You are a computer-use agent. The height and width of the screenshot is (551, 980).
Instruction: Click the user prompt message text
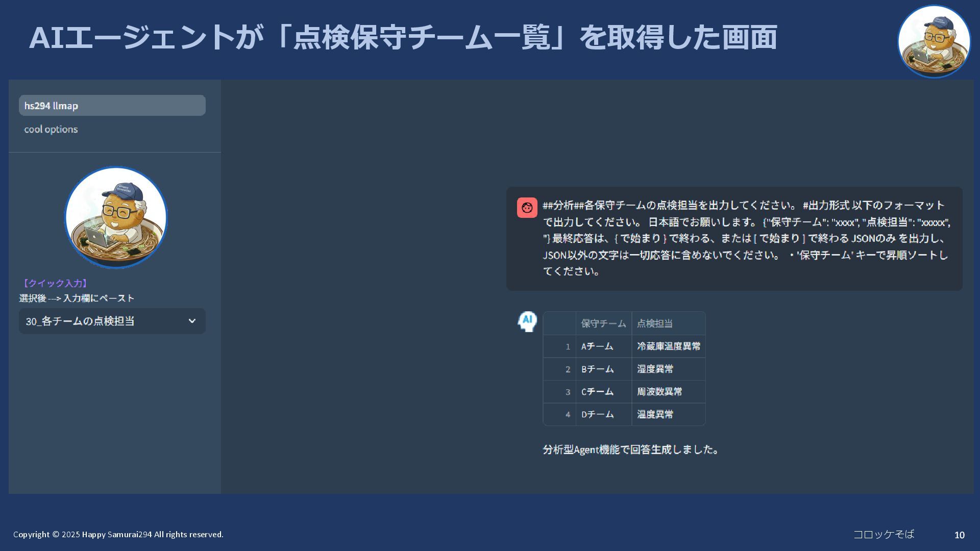point(745,238)
